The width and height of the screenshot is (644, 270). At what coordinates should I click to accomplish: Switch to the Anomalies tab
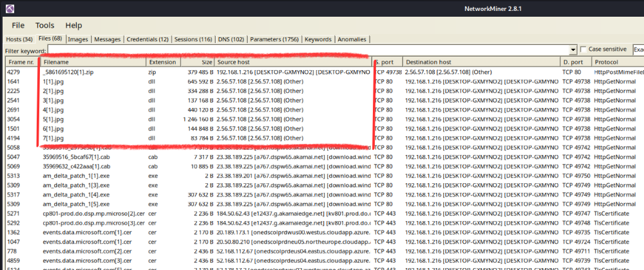pos(352,39)
